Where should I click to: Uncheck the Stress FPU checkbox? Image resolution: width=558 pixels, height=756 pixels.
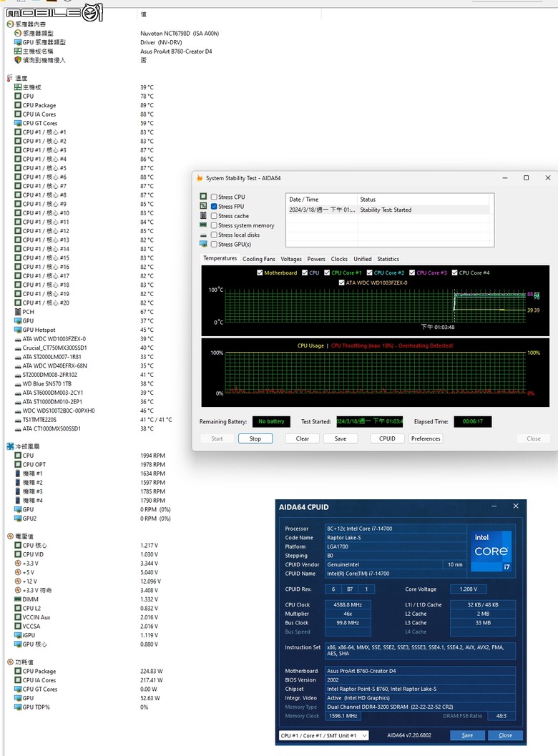(214, 207)
